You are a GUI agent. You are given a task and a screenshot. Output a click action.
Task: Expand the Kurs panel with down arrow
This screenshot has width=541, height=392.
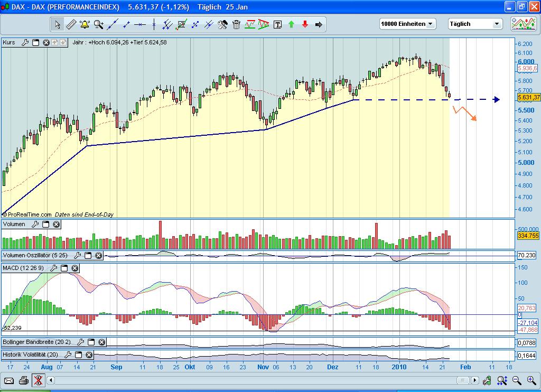click(62, 43)
